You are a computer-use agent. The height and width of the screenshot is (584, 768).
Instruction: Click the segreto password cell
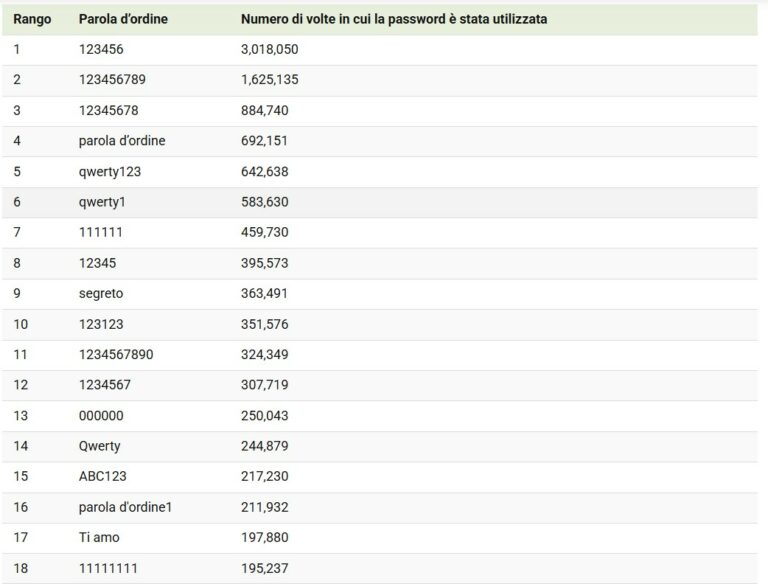(101, 293)
